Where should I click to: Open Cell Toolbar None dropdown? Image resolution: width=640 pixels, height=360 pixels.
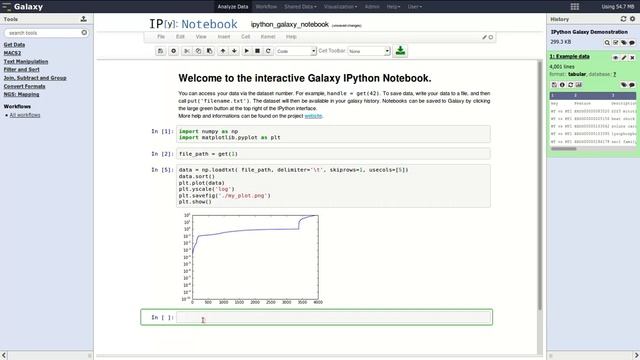coord(369,51)
